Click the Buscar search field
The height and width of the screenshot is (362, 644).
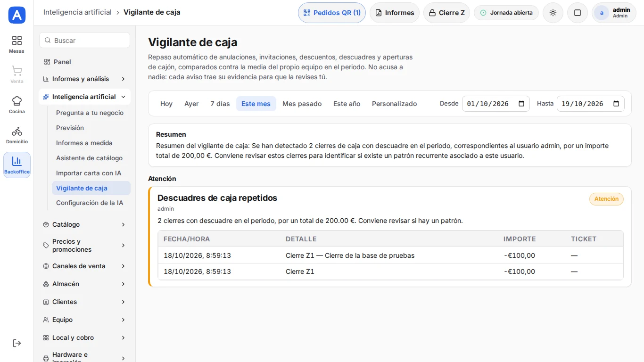pos(84,41)
